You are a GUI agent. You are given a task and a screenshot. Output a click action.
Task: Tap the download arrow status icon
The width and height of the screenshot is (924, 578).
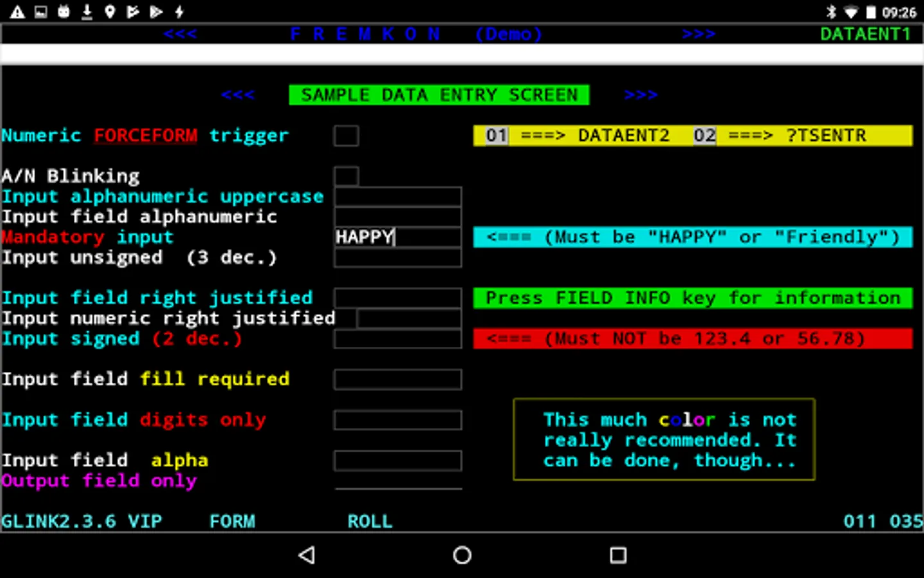click(x=87, y=12)
